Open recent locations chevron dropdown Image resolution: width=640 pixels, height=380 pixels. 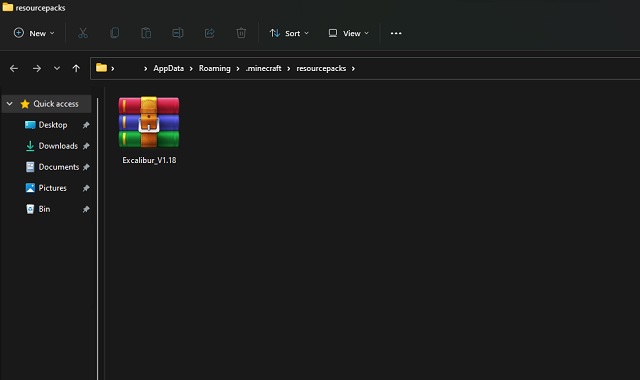pos(57,68)
